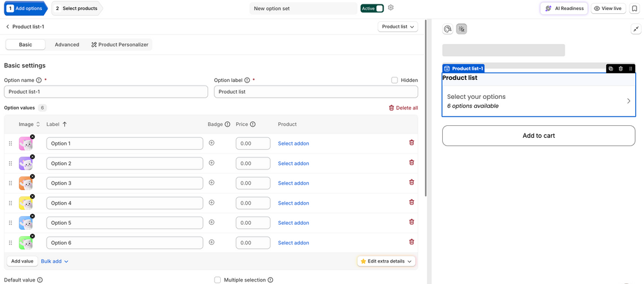Click the bookmark icon beside View live
The image size is (644, 284).
(x=634, y=8)
